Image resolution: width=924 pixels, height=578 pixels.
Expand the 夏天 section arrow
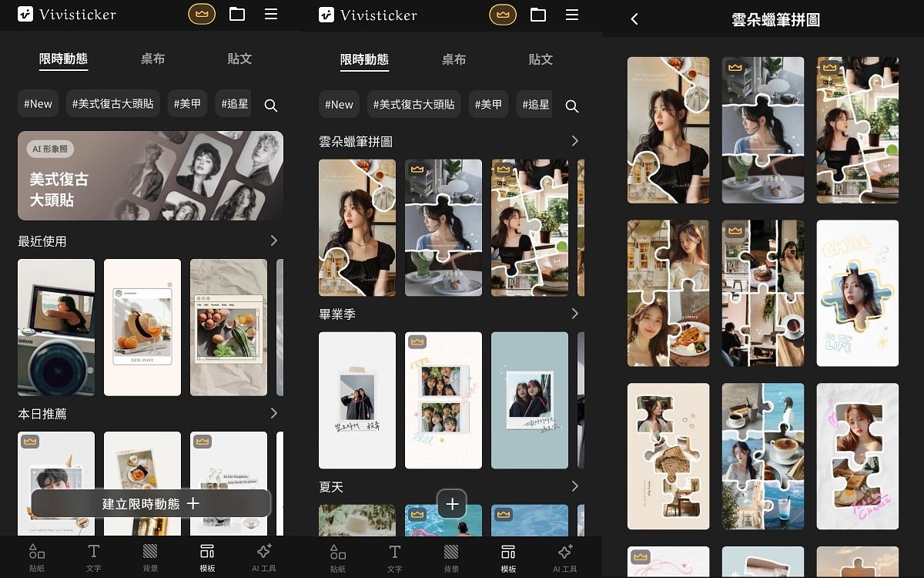pos(574,486)
